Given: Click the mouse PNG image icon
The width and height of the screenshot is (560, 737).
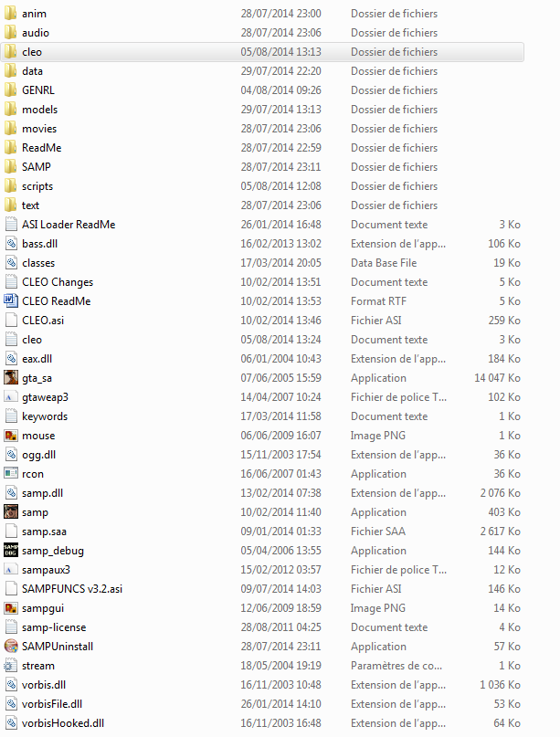Looking at the screenshot, I should (11, 436).
